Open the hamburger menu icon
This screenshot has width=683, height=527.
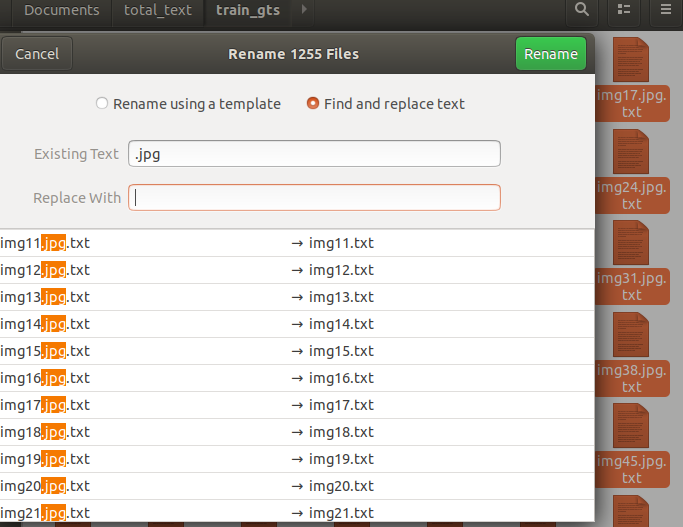pos(666,10)
